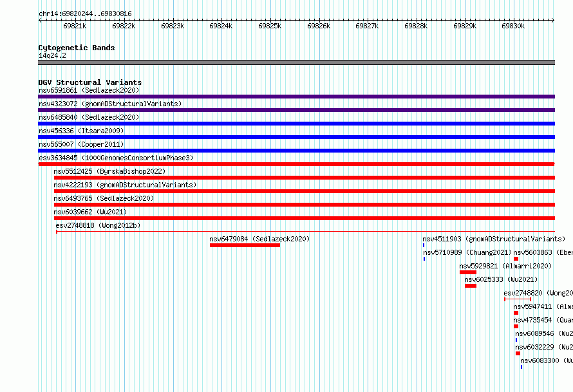The width and height of the screenshot is (573, 392).
Task: Click the blue bar beneath nsv456336
Action: [x=296, y=137]
